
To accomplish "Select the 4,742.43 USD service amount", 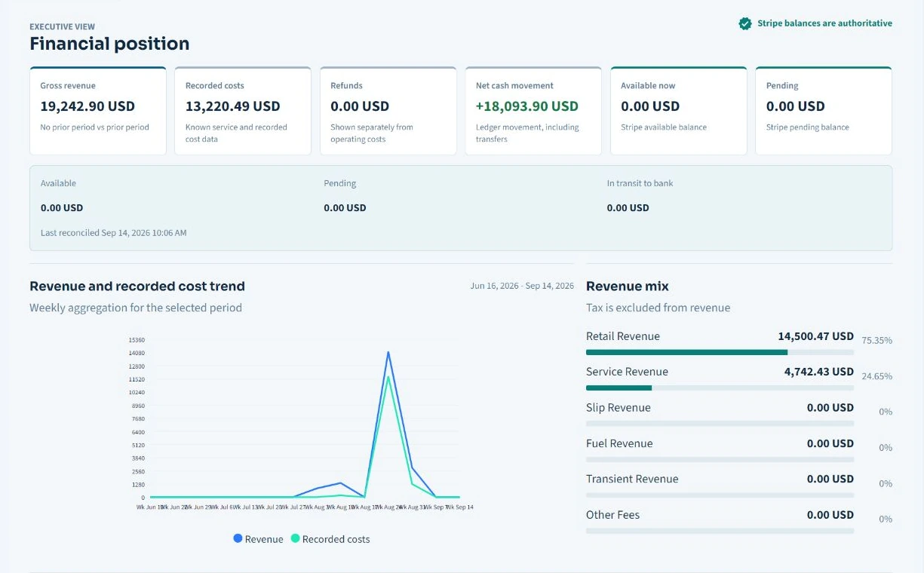I will (x=819, y=372).
